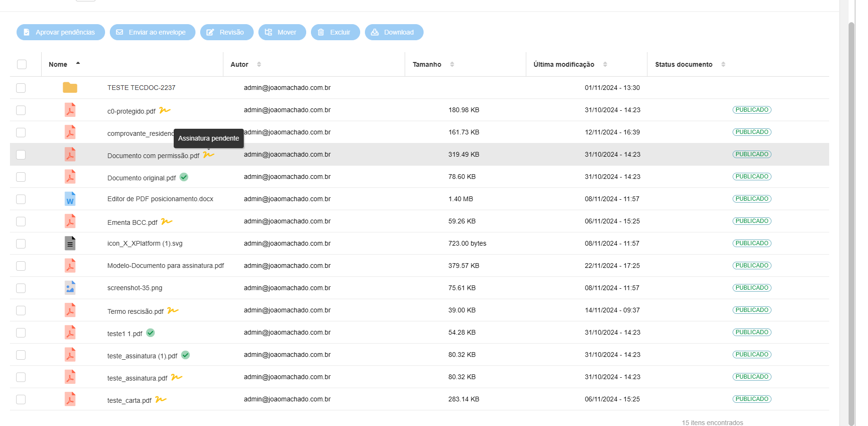The image size is (868, 426).
Task: Select checkbox for Modelo-Documento para assinatura.pdf
Action: pos(21,266)
